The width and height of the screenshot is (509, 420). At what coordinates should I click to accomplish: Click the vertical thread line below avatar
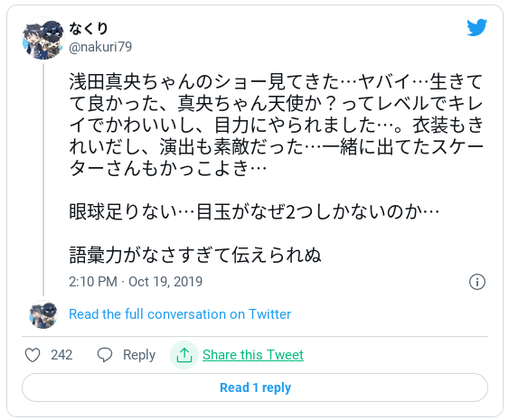pos(43,180)
